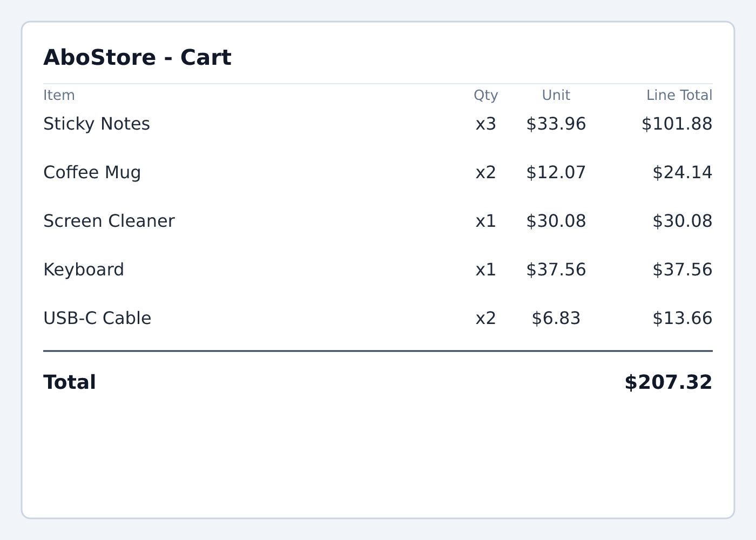This screenshot has width=756, height=540.
Task: Click the bold Total label
Action: tap(70, 382)
